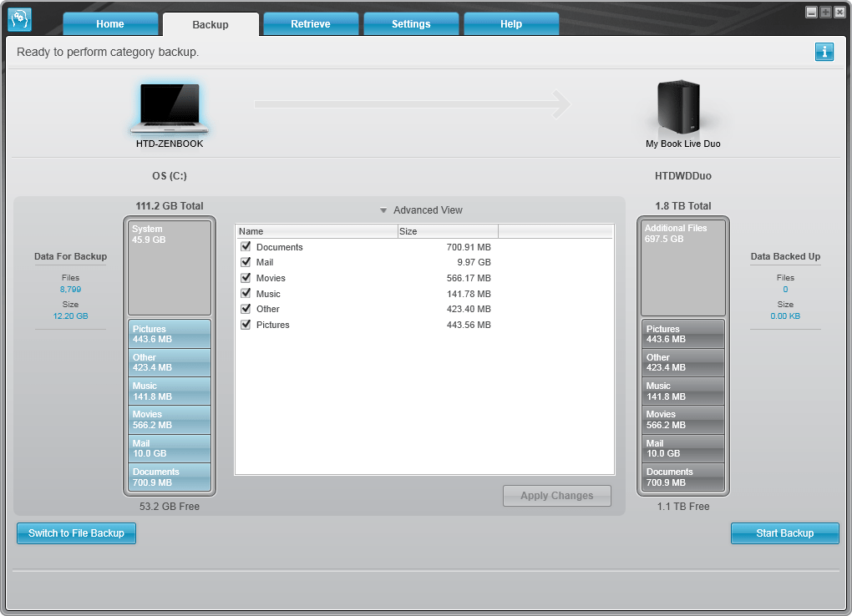Uncheck the Movies category checkbox
The width and height of the screenshot is (852, 616).
click(246, 278)
